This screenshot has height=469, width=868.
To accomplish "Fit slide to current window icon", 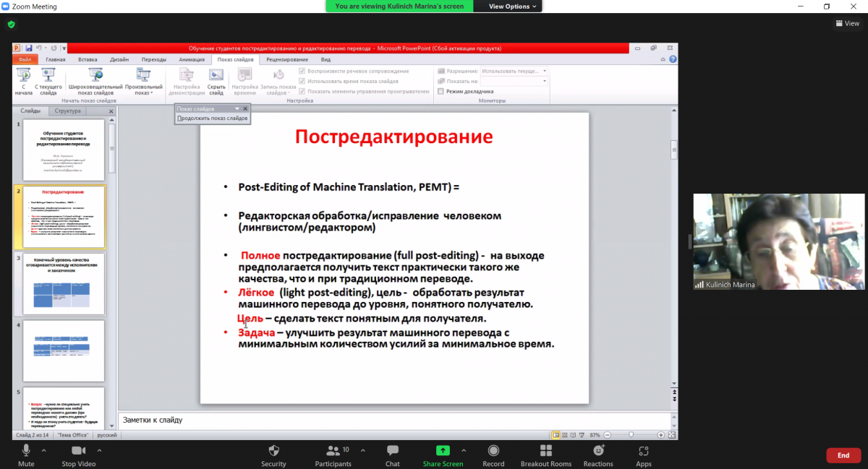I will 671,435.
